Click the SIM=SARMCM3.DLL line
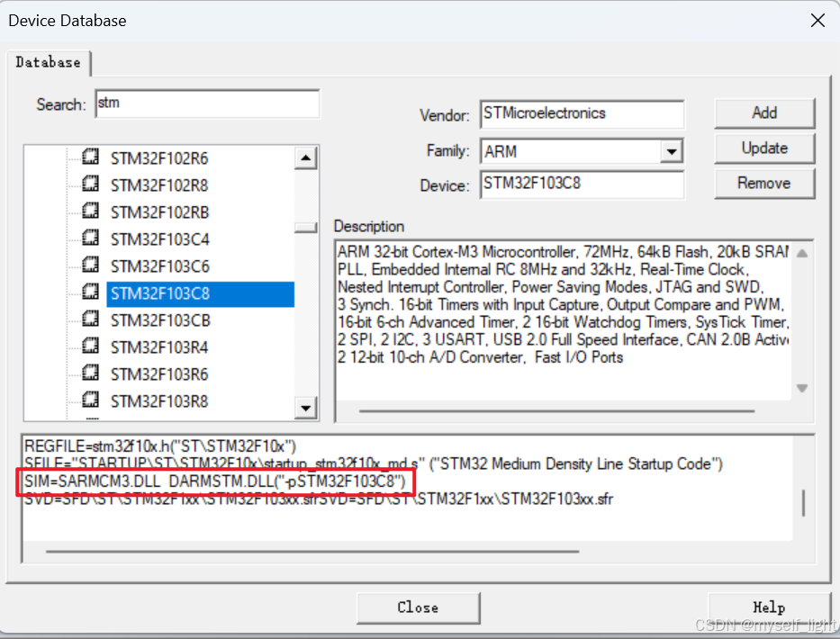840x639 pixels. coord(215,481)
